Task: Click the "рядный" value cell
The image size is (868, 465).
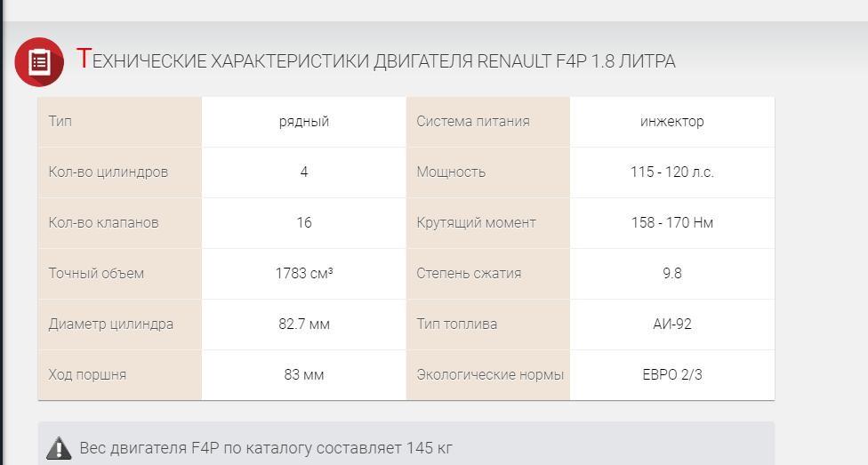Action: coord(304,122)
